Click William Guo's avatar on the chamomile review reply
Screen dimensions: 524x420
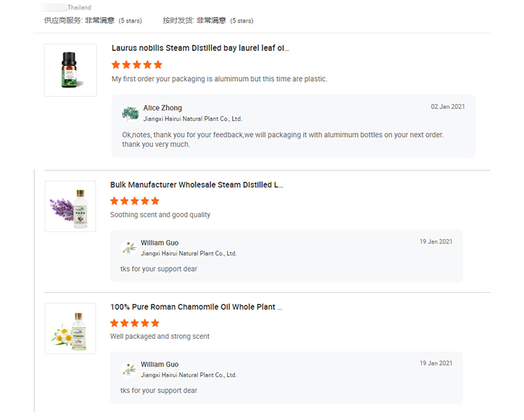[x=129, y=369]
